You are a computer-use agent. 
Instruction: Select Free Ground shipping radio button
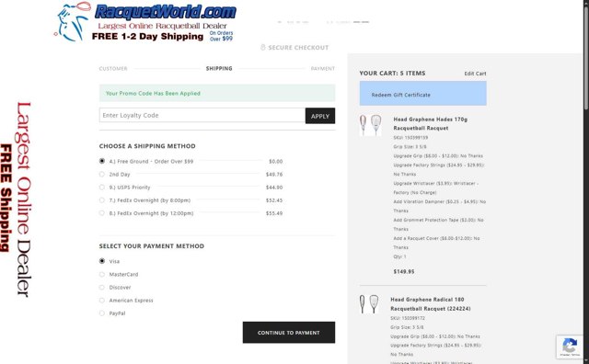point(102,161)
